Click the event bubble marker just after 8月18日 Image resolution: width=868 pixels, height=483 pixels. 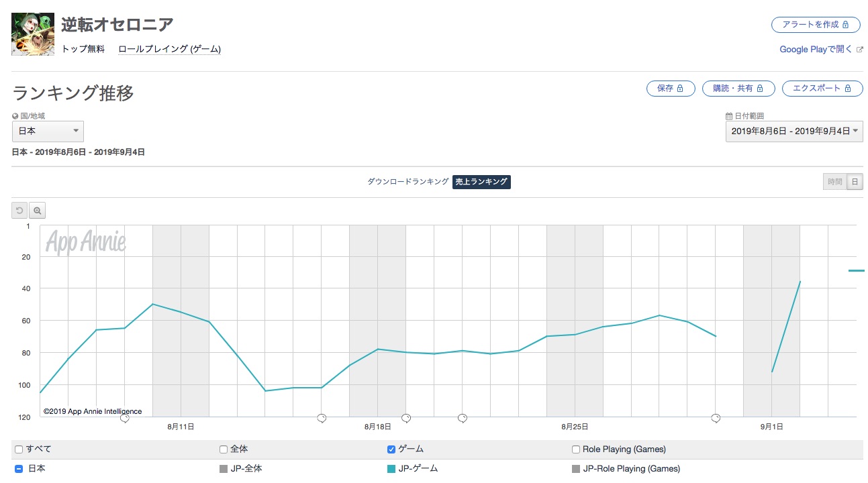pyautogui.click(x=406, y=418)
